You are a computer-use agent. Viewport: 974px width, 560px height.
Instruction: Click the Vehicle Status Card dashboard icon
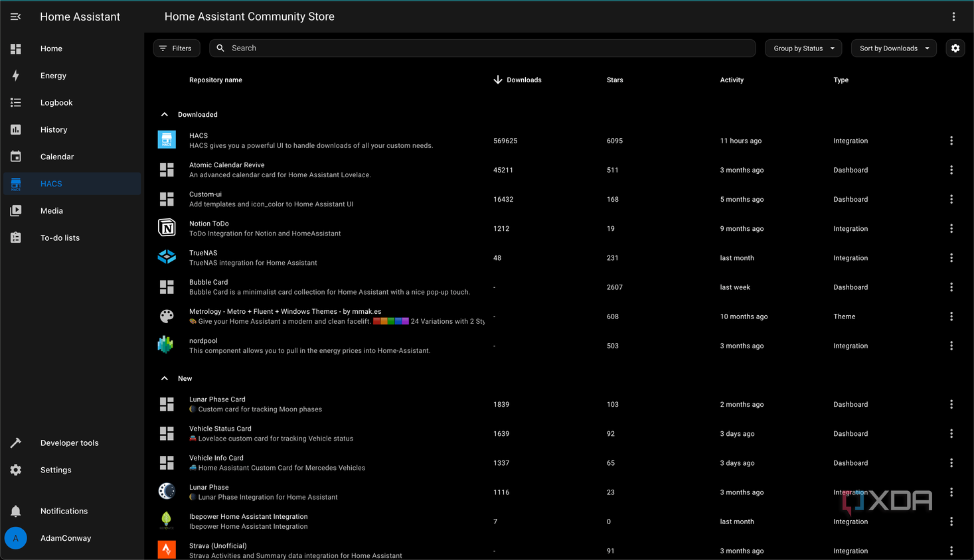pyautogui.click(x=167, y=433)
